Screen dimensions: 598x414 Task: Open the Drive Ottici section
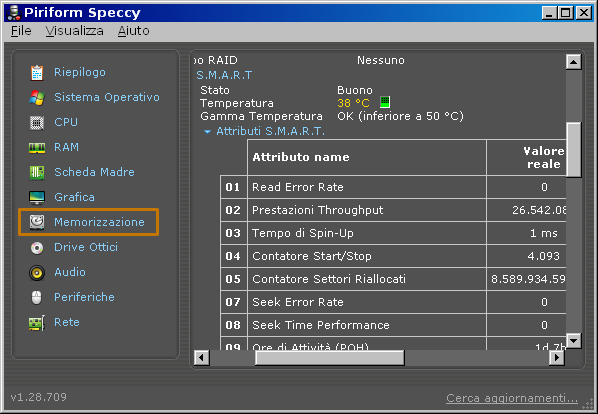[86, 247]
